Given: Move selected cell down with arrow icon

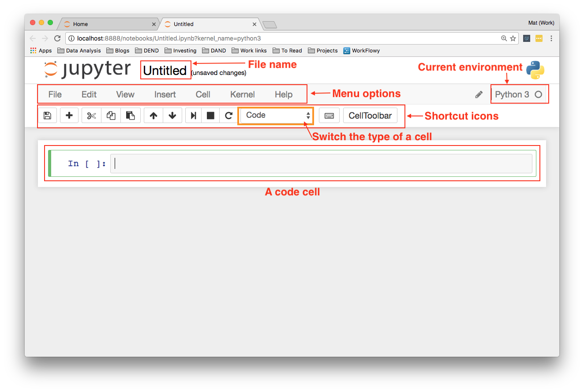Looking at the screenshot, I should [x=172, y=116].
